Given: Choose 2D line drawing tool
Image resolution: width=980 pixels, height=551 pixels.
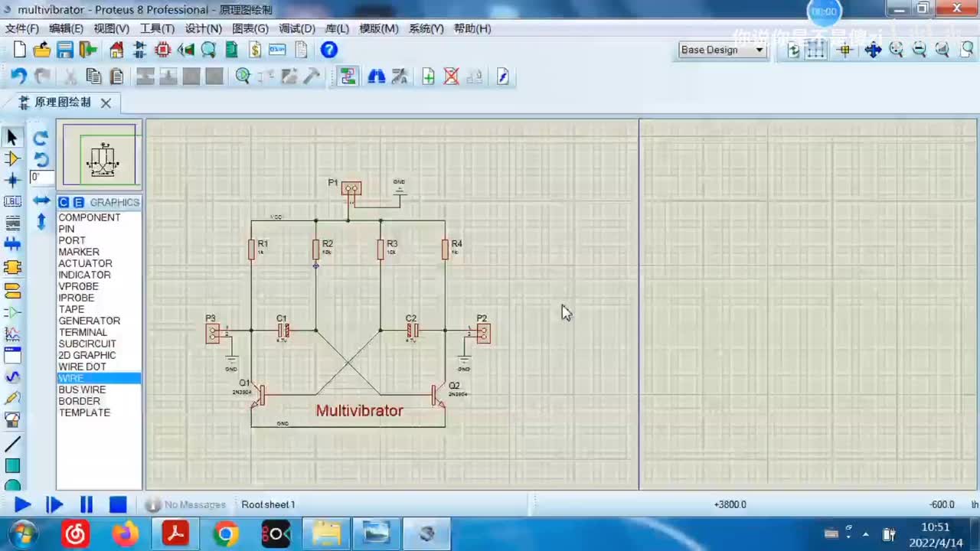Looking at the screenshot, I should (12, 445).
